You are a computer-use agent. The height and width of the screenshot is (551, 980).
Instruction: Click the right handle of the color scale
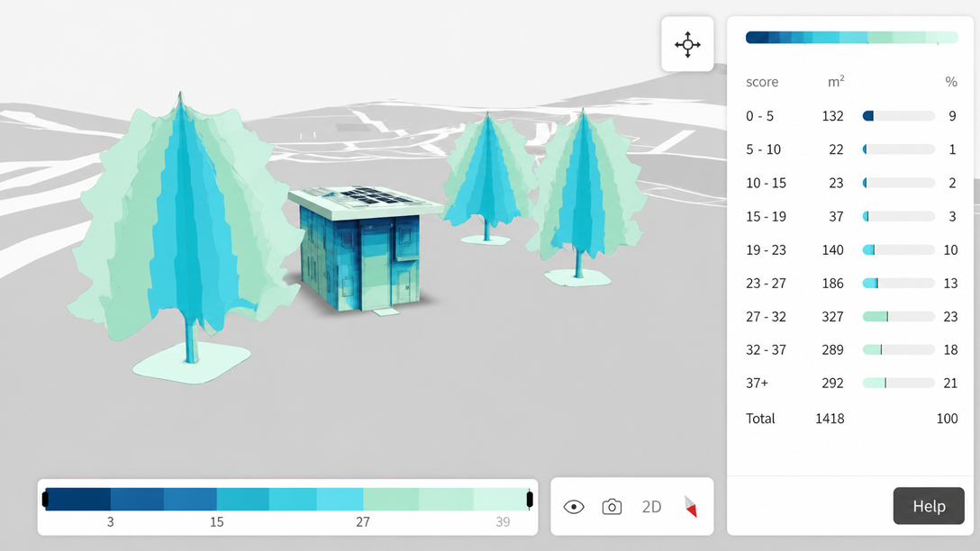[527, 496]
